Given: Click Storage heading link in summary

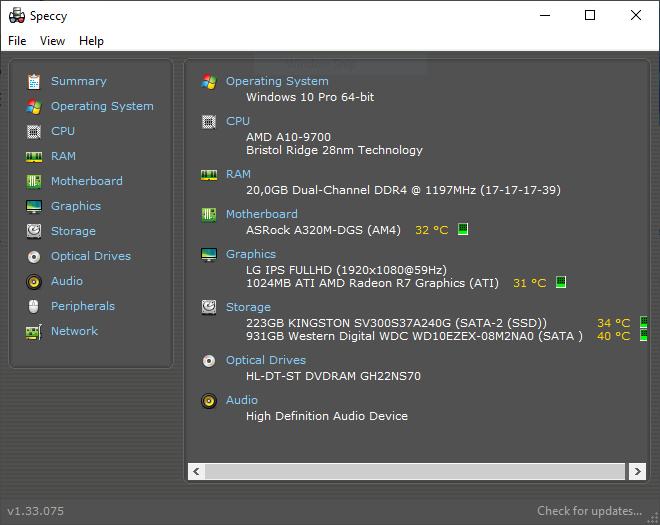Looking at the screenshot, I should [x=248, y=307].
